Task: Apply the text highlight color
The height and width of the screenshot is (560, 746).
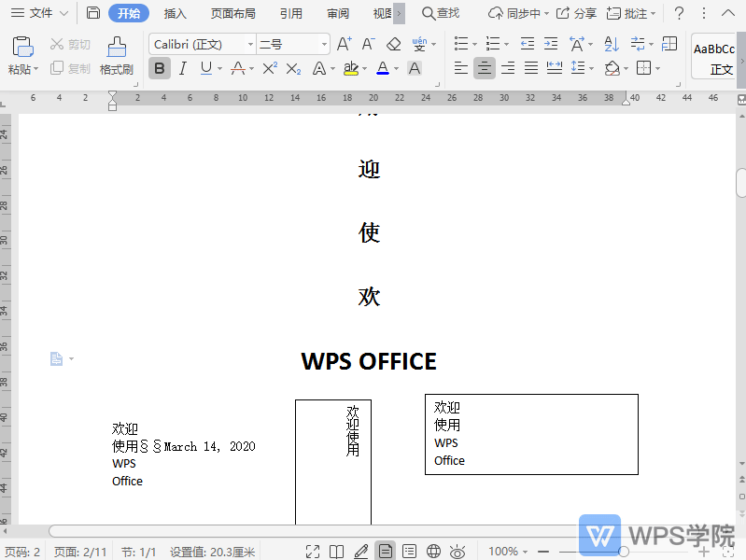Action: point(351,68)
